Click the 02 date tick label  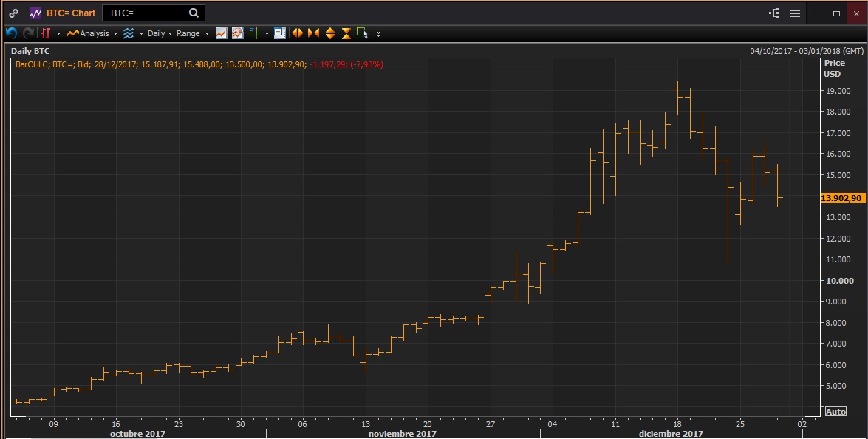802,424
